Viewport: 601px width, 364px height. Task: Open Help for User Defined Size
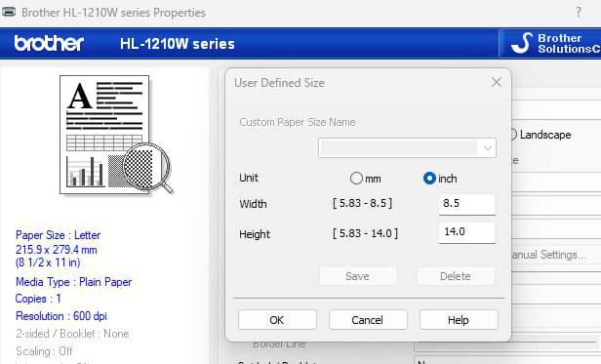[x=459, y=320]
